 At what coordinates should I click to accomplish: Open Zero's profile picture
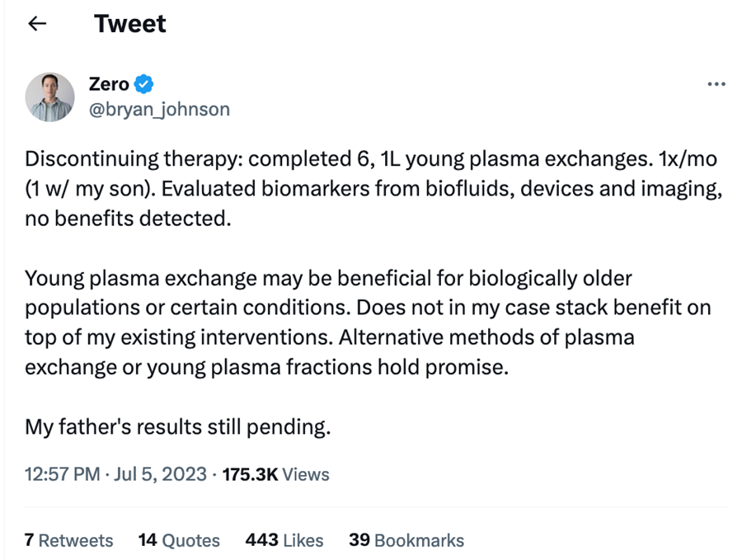click(x=50, y=96)
